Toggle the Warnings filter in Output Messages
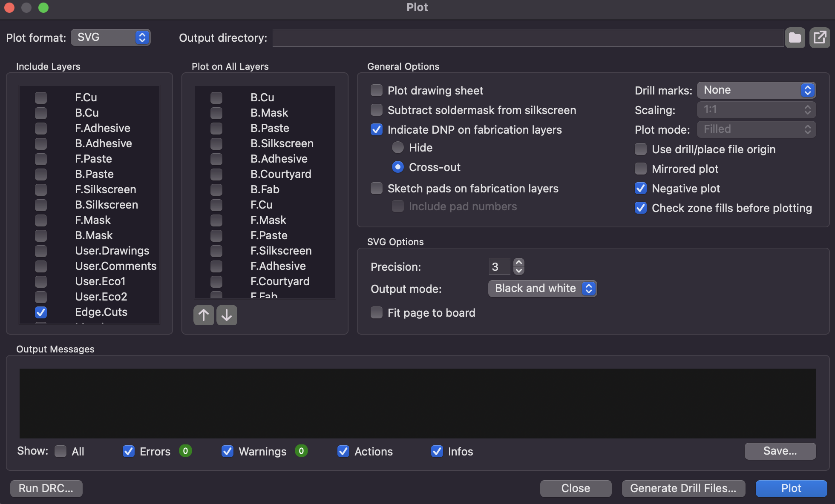Screen dimensions: 835x504 pyautogui.click(x=227, y=451)
